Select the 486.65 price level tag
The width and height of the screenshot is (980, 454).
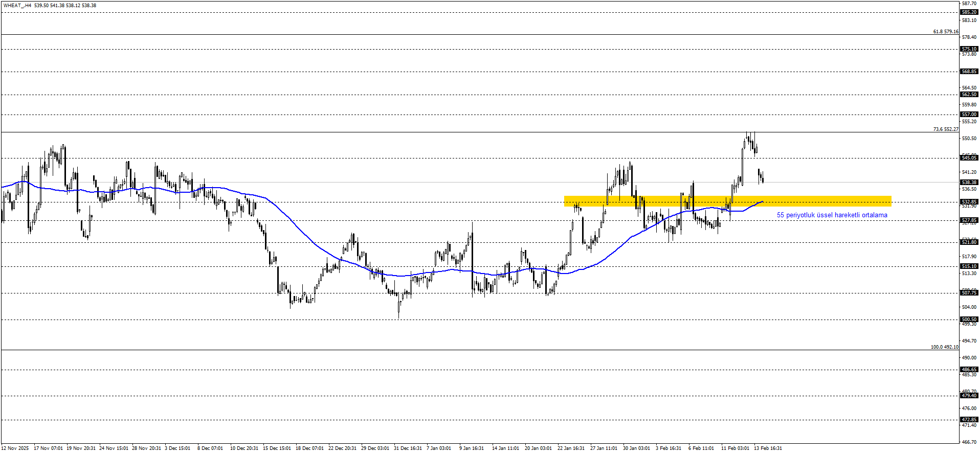[x=969, y=370]
